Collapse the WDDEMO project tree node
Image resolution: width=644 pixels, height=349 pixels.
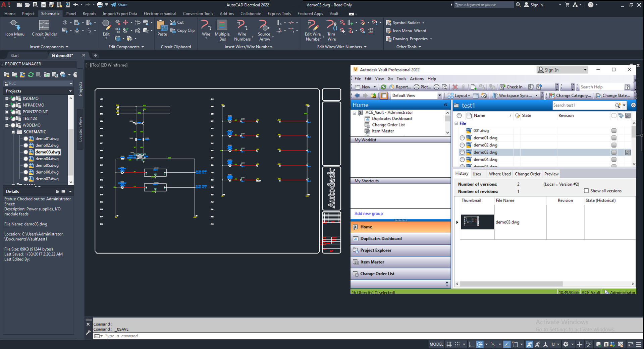7,125
